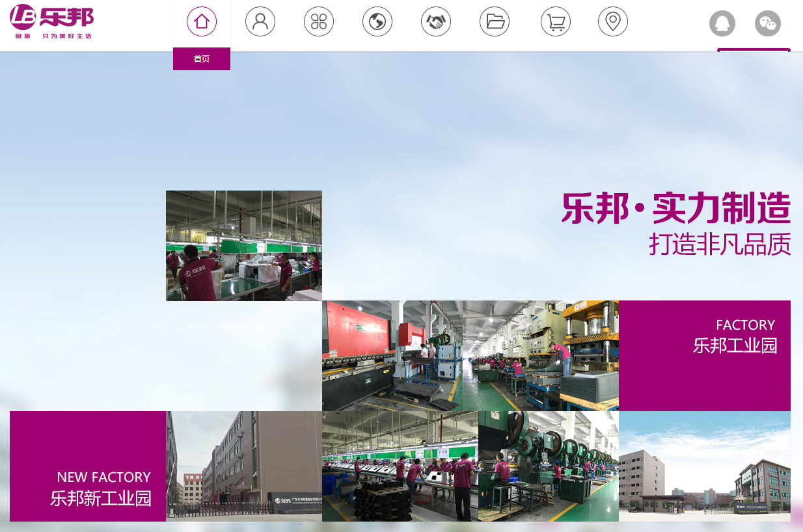803x532 pixels.
Task: Select the four-leaf clover products icon
Action: (x=319, y=21)
